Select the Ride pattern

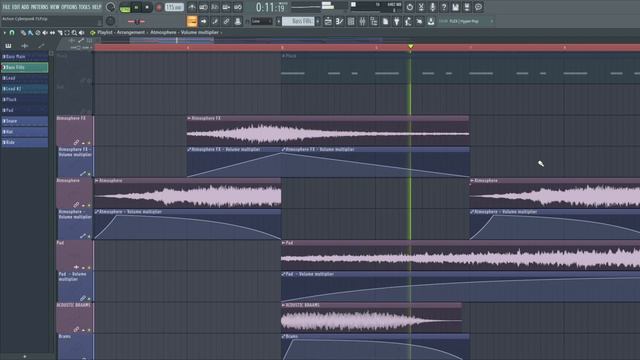24,142
